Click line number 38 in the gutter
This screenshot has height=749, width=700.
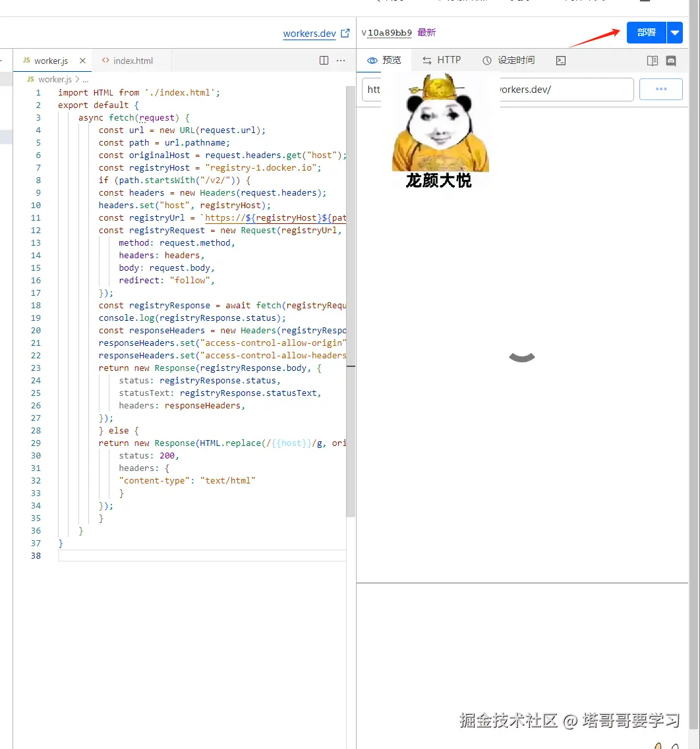coord(36,555)
